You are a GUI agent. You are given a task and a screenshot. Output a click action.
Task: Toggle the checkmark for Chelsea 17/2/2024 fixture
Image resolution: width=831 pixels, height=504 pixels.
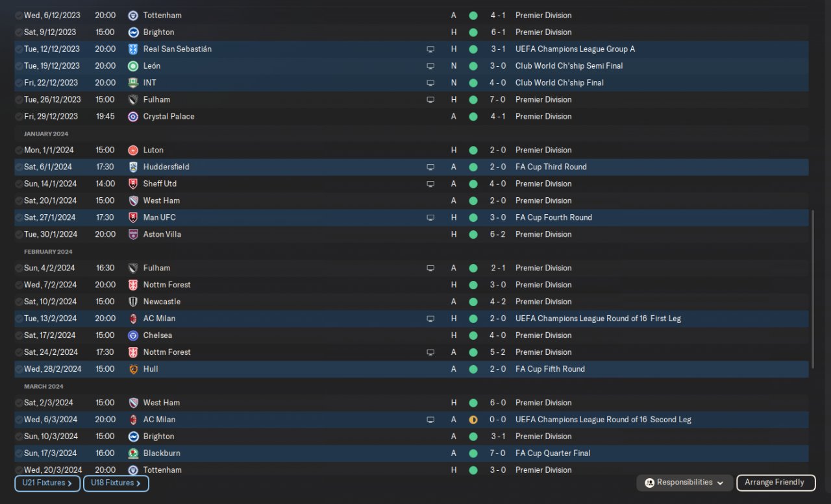pyautogui.click(x=19, y=336)
